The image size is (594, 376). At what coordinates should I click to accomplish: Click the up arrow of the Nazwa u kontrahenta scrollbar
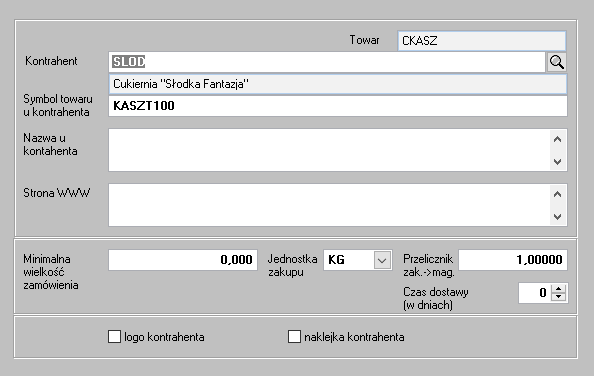[x=557, y=139]
